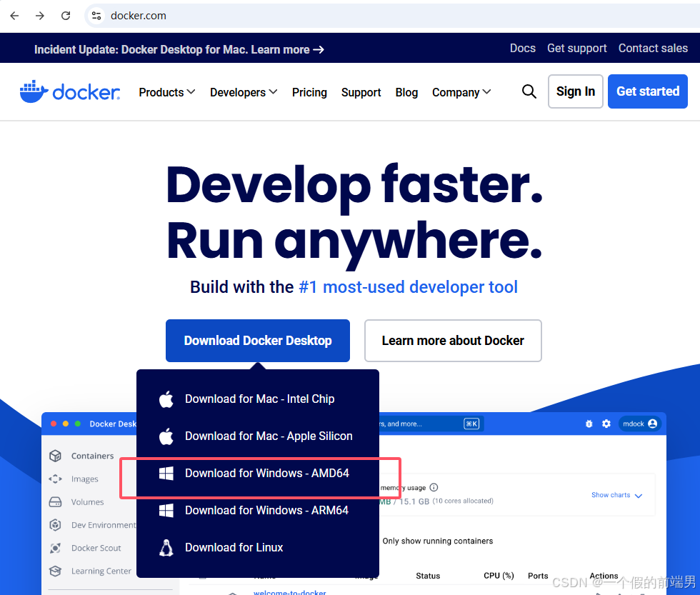Image resolution: width=700 pixels, height=595 pixels.
Task: Open the Blog page
Action: [x=406, y=92]
